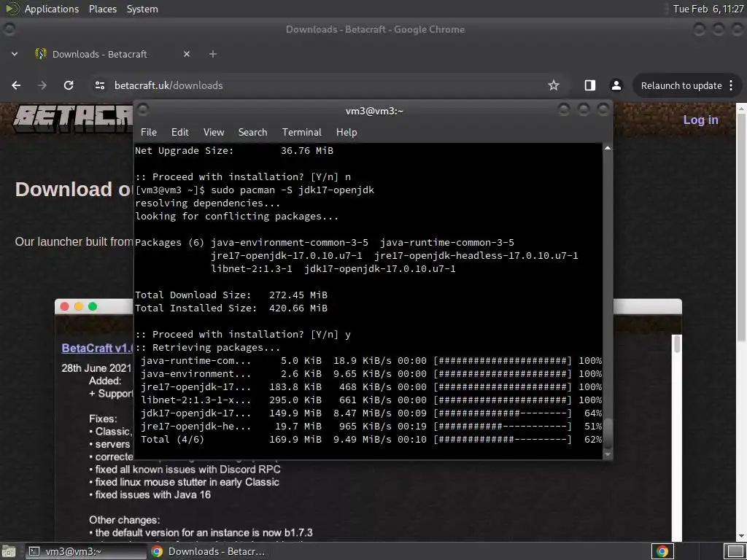Open the Chrome three-dot menu
Viewport: 747px width, 560px height.
pos(731,85)
